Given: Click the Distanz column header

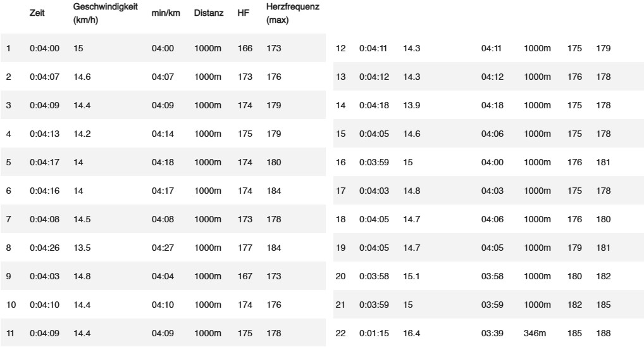Looking at the screenshot, I should coord(208,13).
